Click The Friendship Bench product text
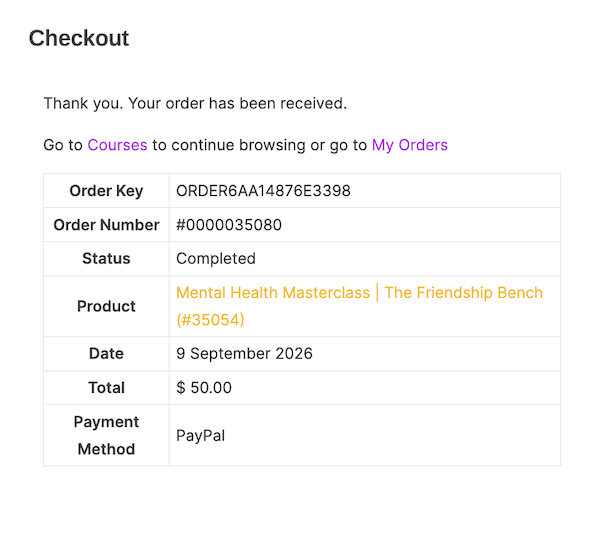 click(x=463, y=293)
